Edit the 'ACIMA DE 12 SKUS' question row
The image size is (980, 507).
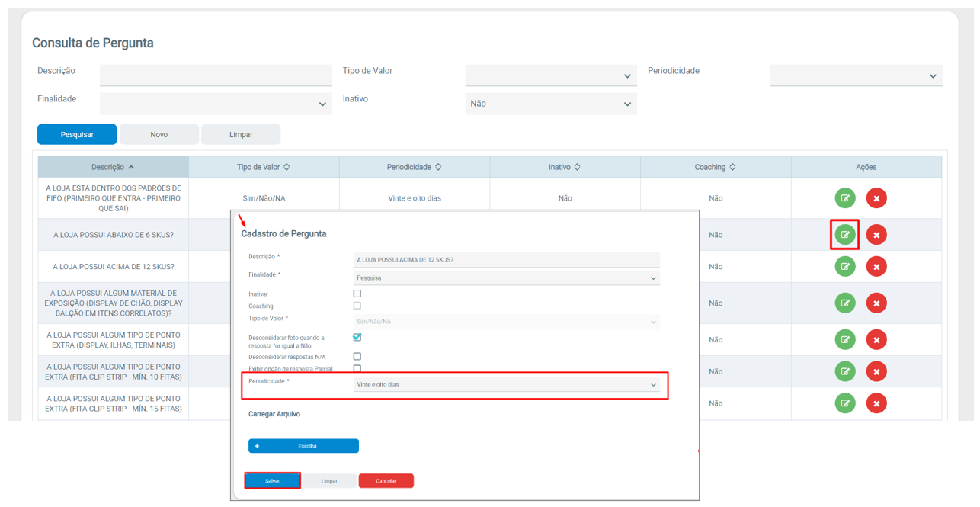coord(844,267)
